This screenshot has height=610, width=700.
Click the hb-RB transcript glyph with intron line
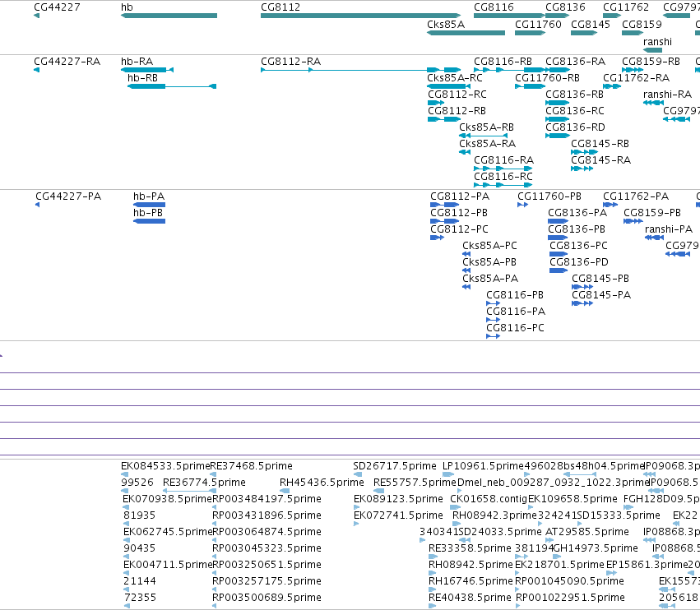click(x=172, y=86)
